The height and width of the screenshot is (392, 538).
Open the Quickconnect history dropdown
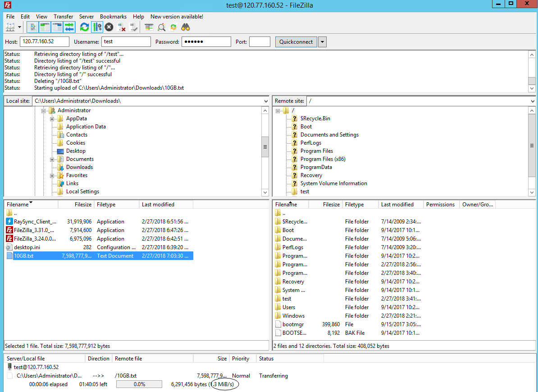(x=322, y=42)
